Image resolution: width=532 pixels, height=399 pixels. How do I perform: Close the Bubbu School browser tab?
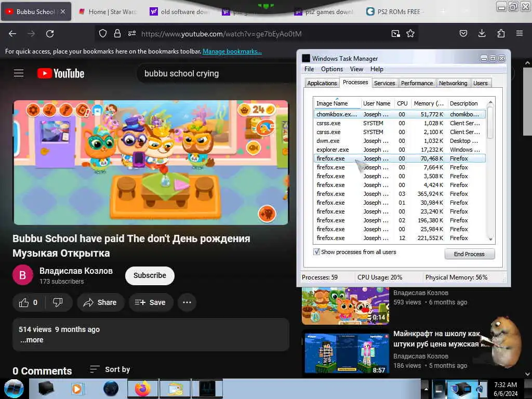(63, 11)
